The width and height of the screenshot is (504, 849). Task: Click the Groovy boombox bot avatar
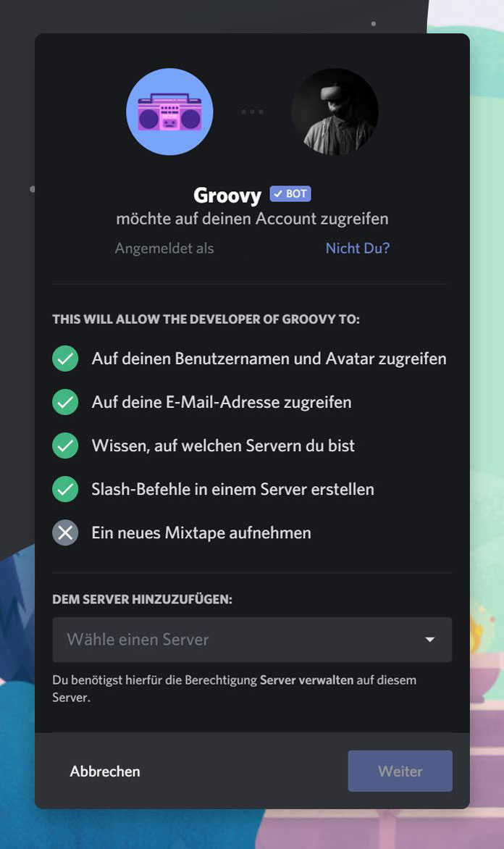169,112
